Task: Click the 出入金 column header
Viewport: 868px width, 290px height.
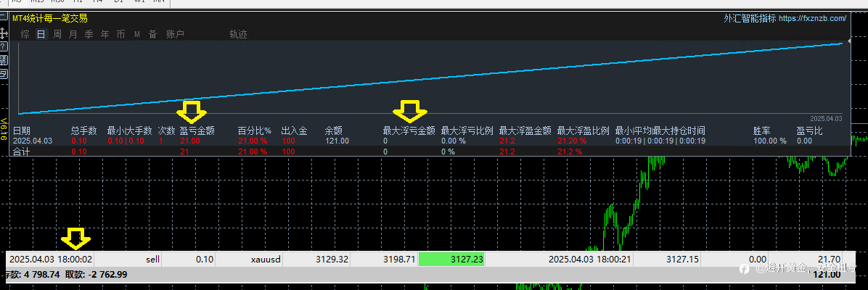Action: click(x=294, y=131)
